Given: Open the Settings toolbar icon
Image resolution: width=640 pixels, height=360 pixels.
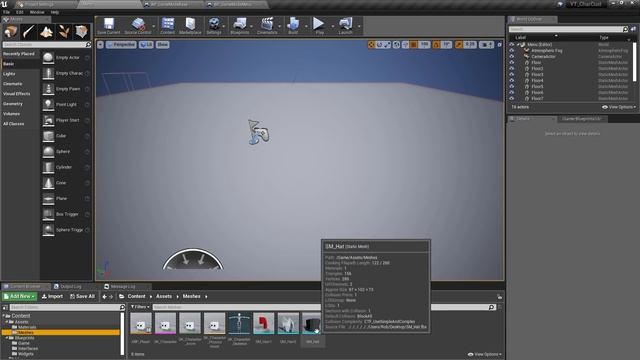Looking at the screenshot, I should tap(214, 26).
